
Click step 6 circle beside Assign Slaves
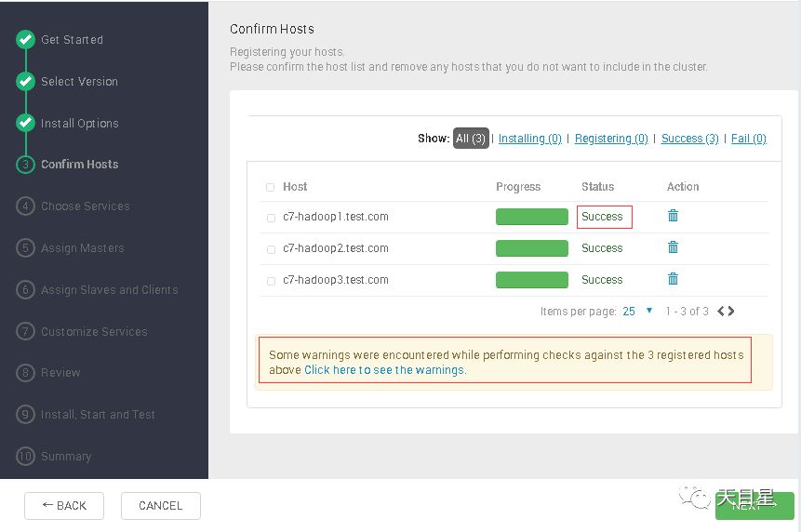[25, 289]
